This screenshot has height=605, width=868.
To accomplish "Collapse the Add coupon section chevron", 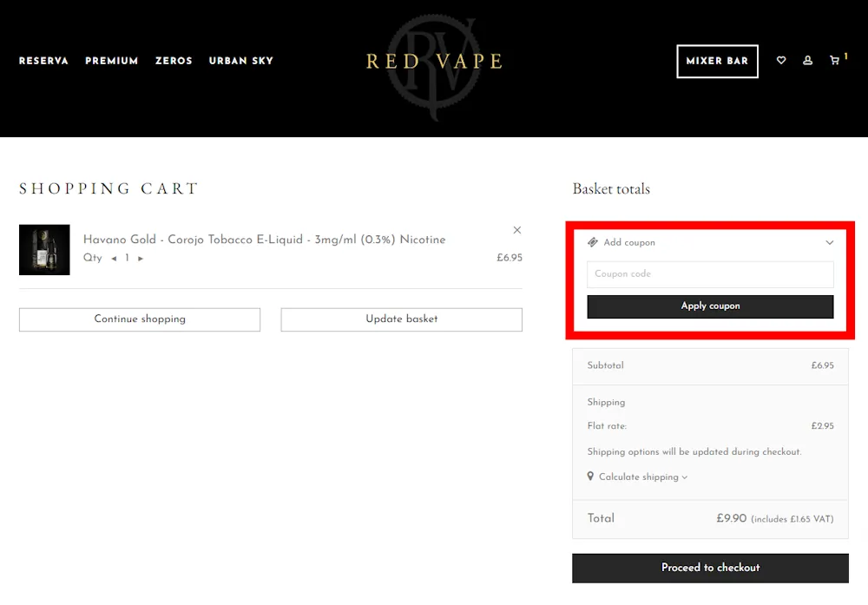I will tap(829, 242).
